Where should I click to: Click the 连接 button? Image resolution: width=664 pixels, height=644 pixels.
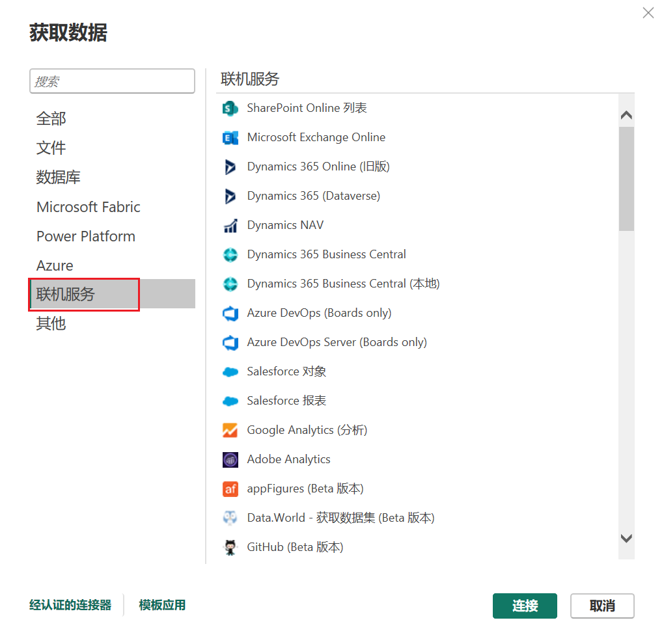coord(525,606)
